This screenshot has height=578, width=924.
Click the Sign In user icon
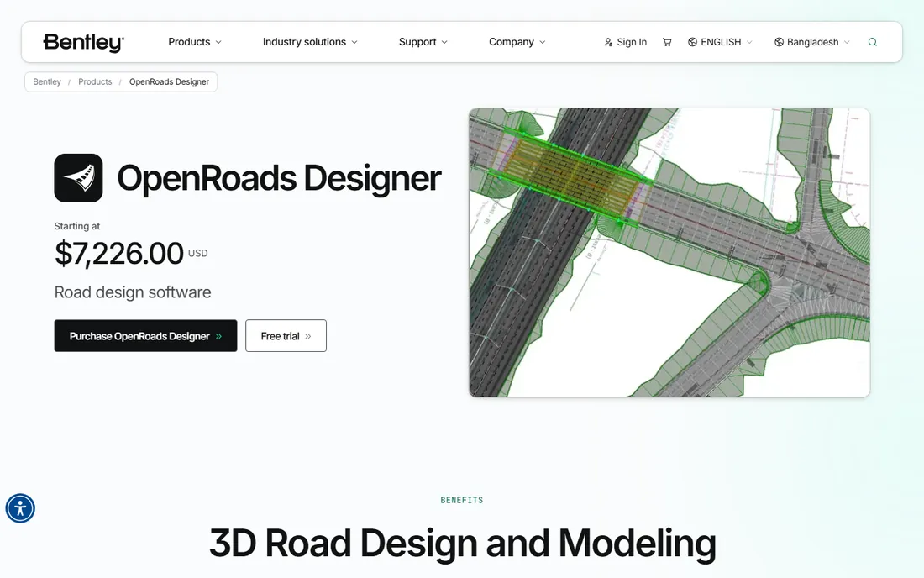(608, 42)
